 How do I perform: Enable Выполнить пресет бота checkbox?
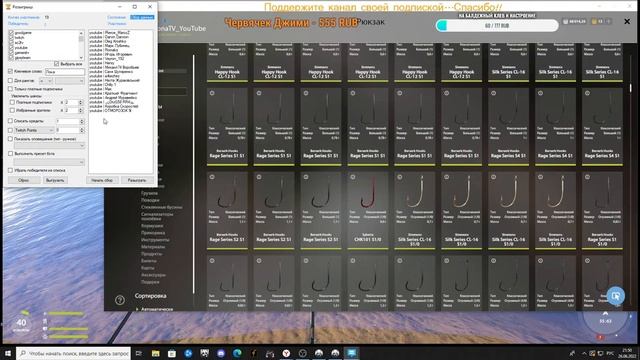11,154
